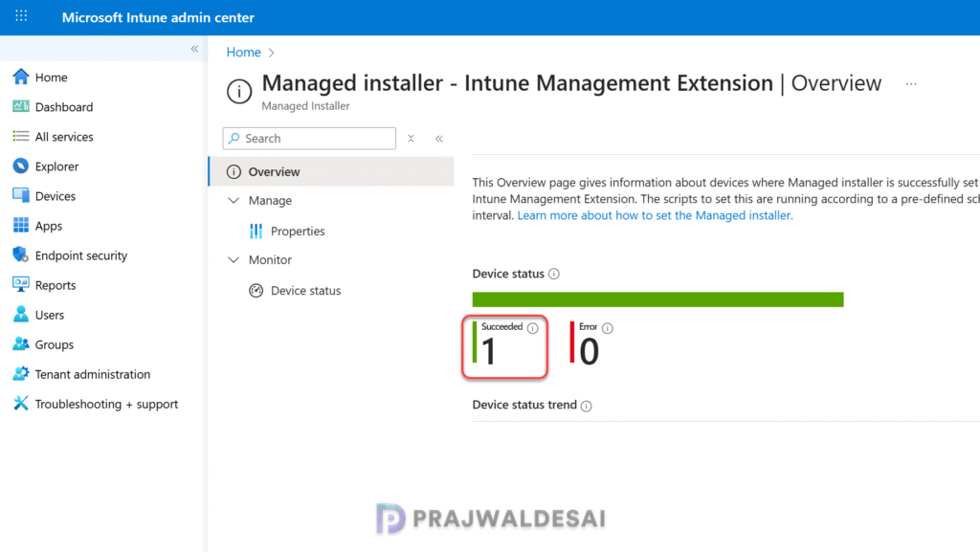Click the Groups people icon
The image size is (980, 552).
(21, 344)
